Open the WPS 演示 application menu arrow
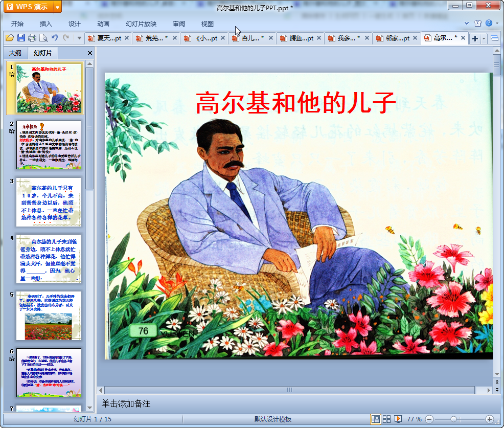504x428 pixels. pos(58,7)
